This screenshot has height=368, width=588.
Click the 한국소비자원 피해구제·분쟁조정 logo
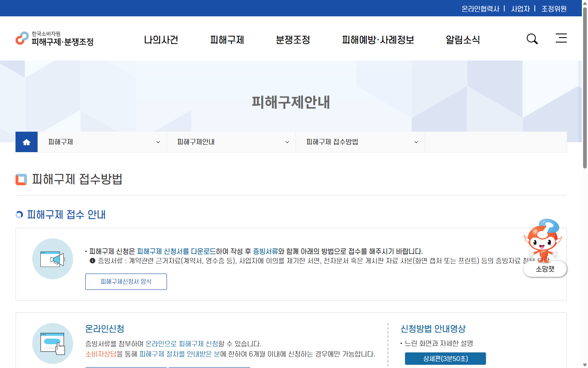tap(55, 39)
